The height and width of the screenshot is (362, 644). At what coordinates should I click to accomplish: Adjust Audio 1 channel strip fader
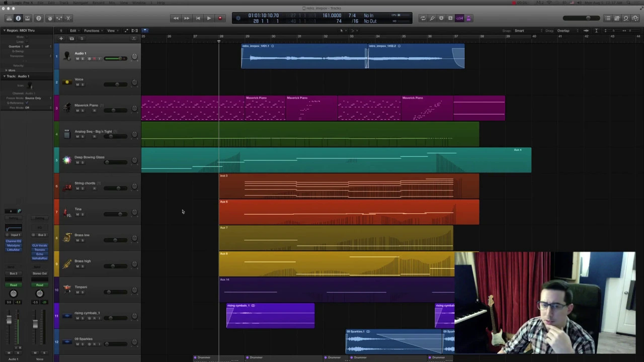click(x=9, y=321)
